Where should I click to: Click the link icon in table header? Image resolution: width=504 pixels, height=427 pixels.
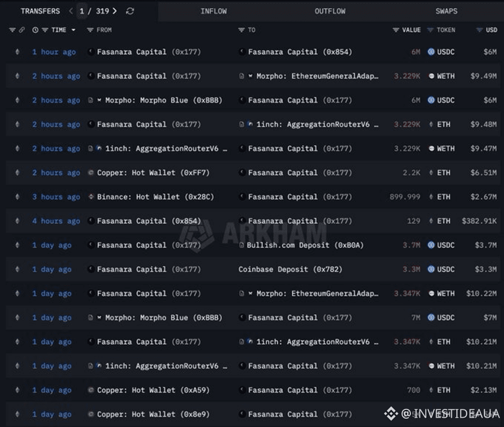pos(22,30)
